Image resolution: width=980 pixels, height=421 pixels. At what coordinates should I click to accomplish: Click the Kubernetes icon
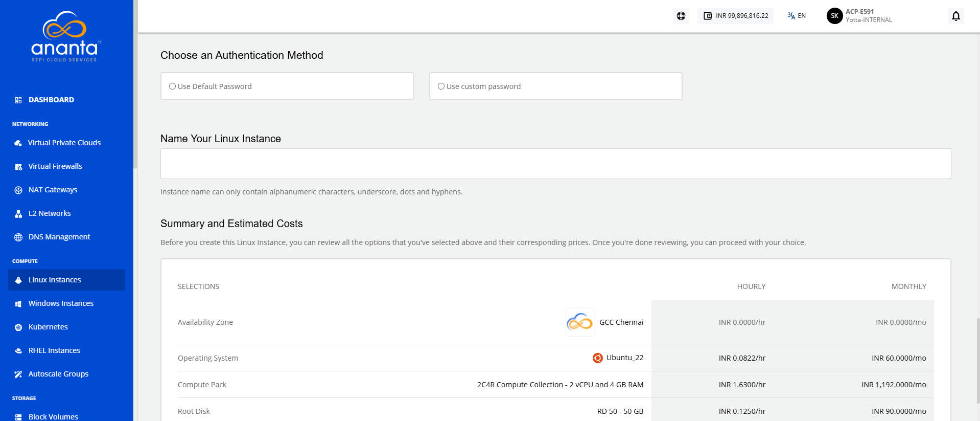18,327
